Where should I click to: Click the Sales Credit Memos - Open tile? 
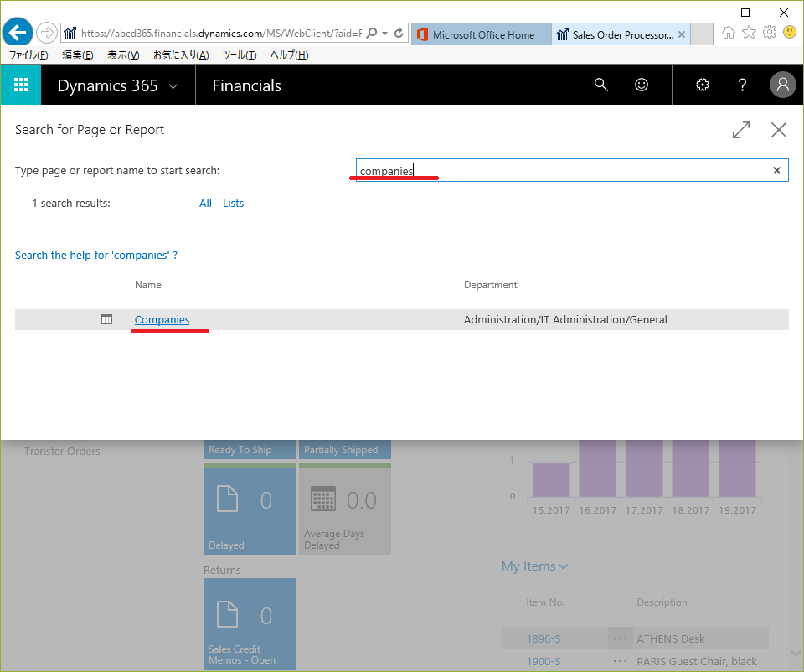coord(250,623)
